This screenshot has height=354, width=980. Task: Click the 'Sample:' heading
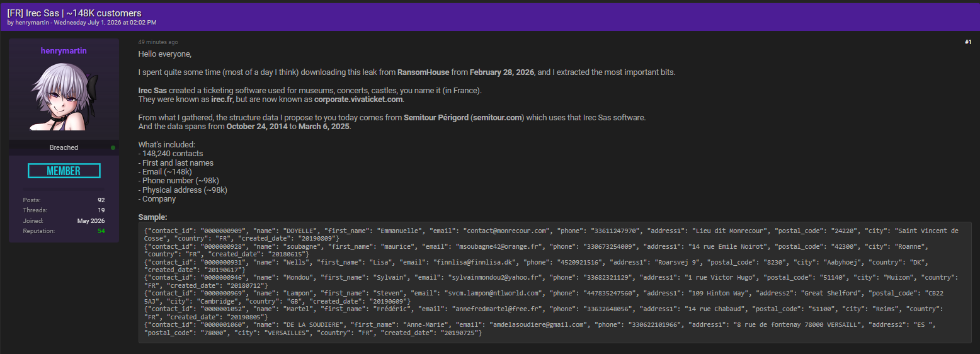coord(153,217)
